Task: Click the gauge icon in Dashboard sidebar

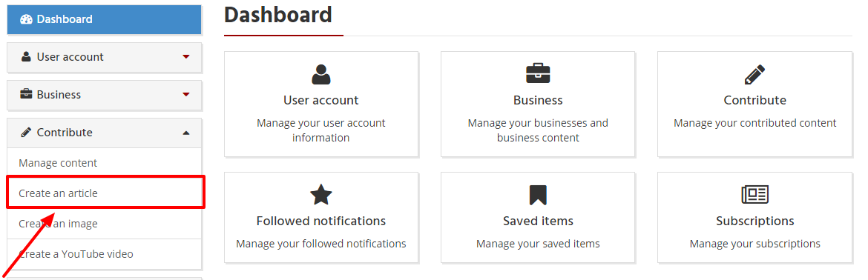Action: (26, 19)
